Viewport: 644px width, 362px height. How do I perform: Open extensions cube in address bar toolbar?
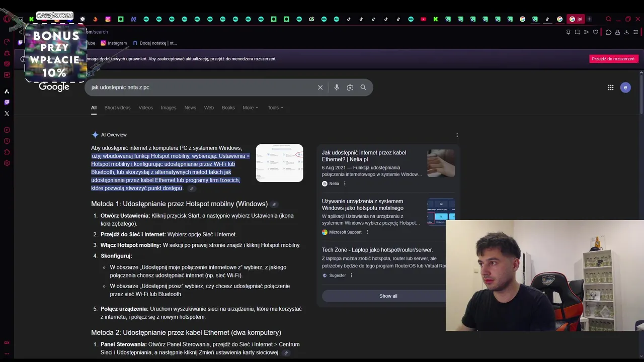pyautogui.click(x=608, y=32)
